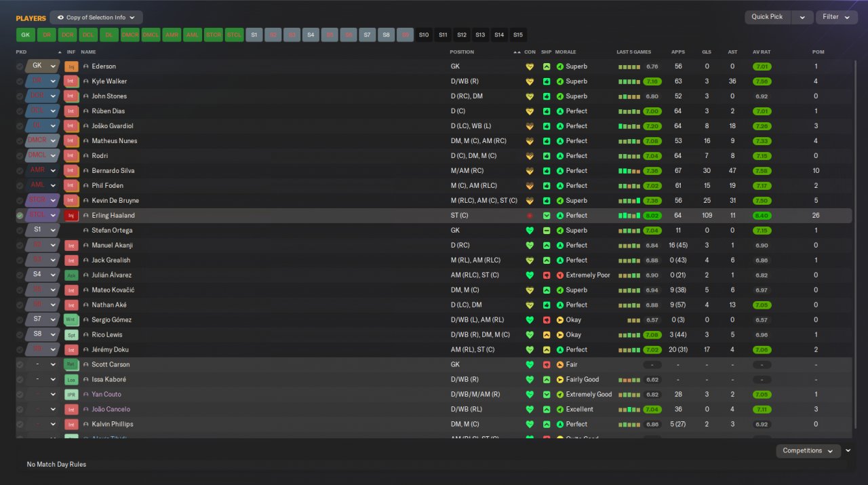Click Kyle Walker's Int info icon
The height and width of the screenshot is (485, 868).
tap(71, 81)
